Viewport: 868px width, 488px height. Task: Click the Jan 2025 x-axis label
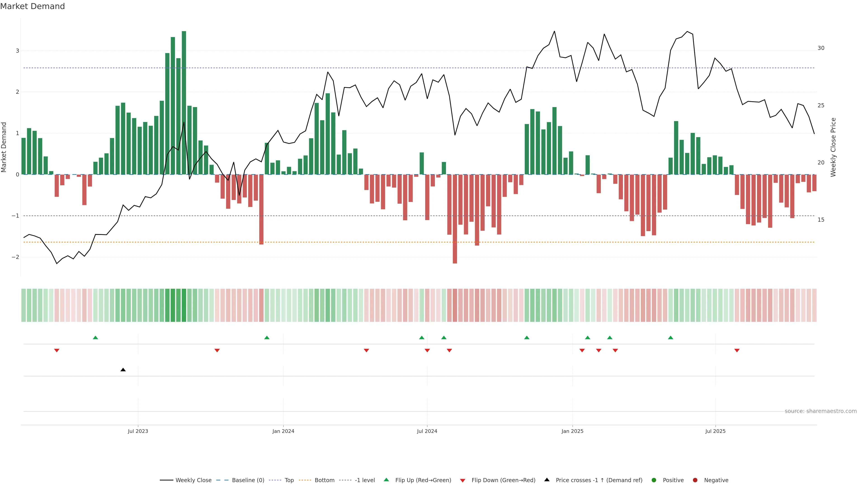(x=572, y=431)
